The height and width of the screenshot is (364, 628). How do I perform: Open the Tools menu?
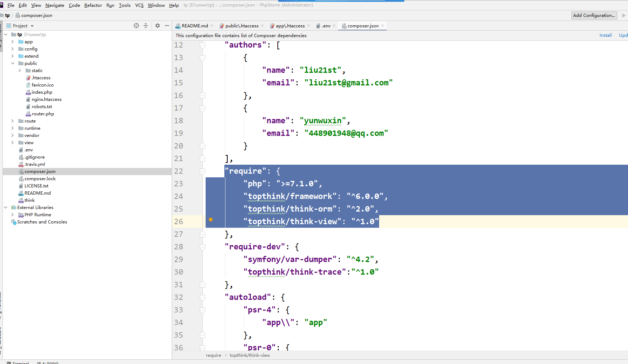click(125, 5)
